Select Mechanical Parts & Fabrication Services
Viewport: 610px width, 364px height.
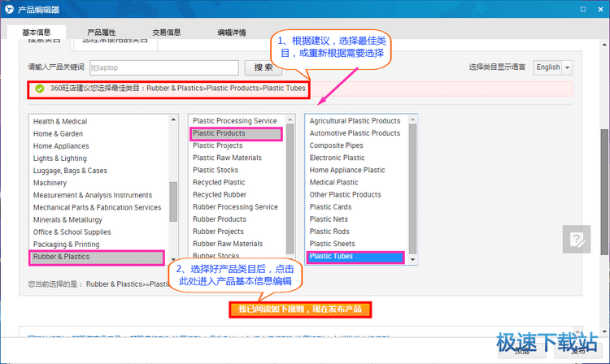98,207
